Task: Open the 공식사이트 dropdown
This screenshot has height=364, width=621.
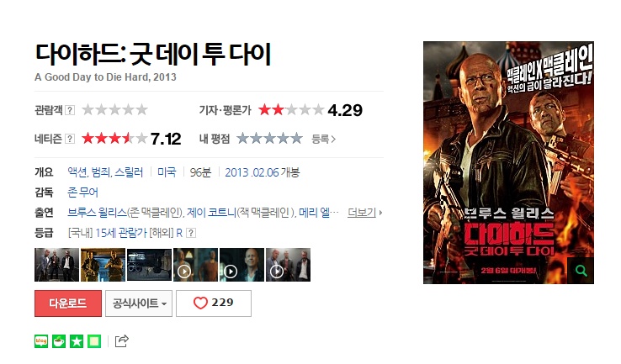Action: click(139, 303)
